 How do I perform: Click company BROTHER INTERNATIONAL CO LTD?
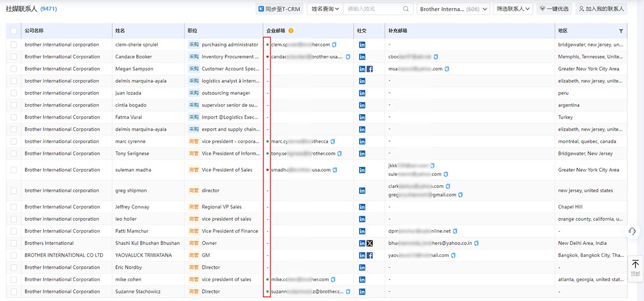click(64, 255)
